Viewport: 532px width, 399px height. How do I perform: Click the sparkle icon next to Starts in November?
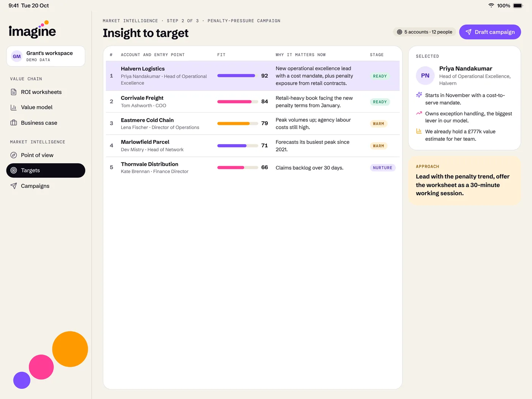click(x=419, y=95)
